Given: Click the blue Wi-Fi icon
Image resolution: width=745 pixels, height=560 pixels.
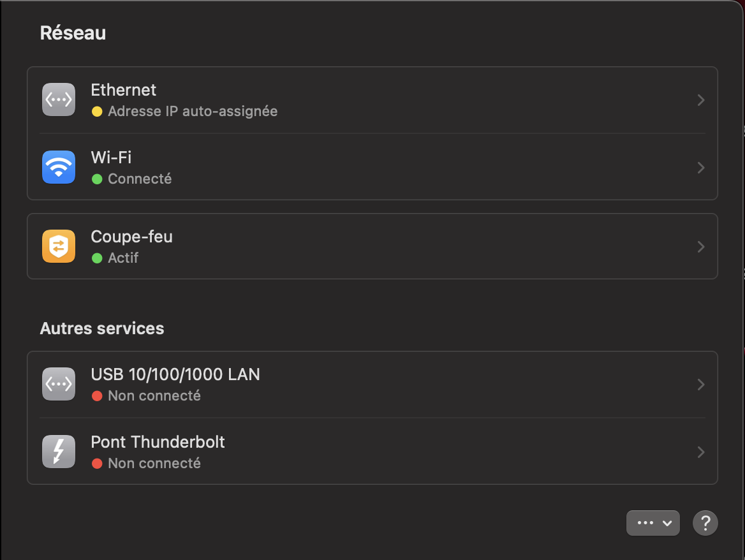Looking at the screenshot, I should pos(59,167).
